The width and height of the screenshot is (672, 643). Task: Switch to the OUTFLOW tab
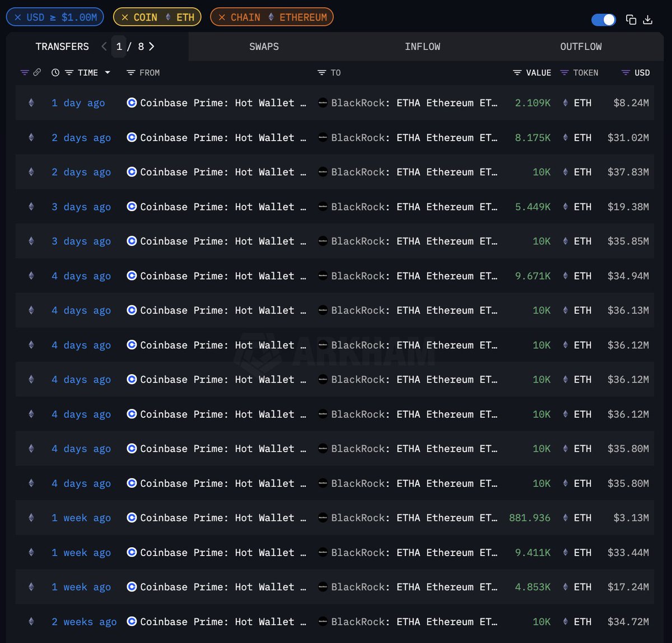coord(581,46)
